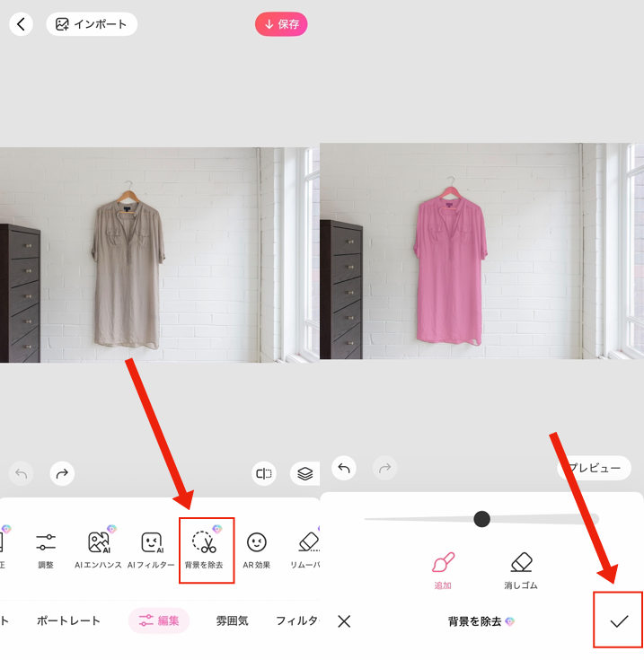644x660 pixels.
Task: Click the brush size slider handle
Action: coord(481,519)
